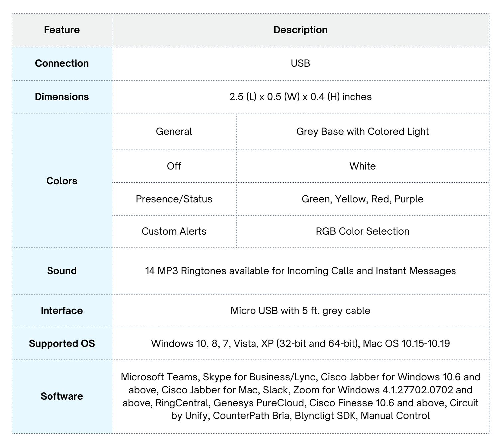Select the Supported OS row label
The image size is (504, 447).
coord(62,343)
